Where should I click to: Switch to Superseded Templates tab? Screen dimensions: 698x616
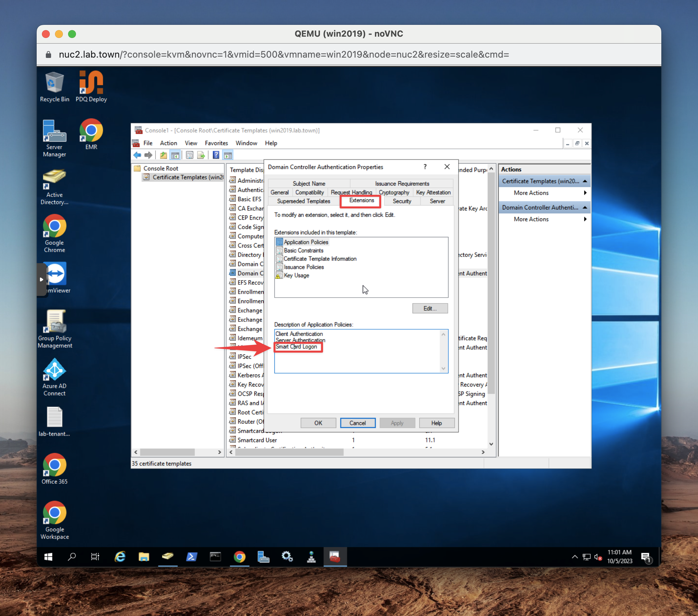pos(303,201)
